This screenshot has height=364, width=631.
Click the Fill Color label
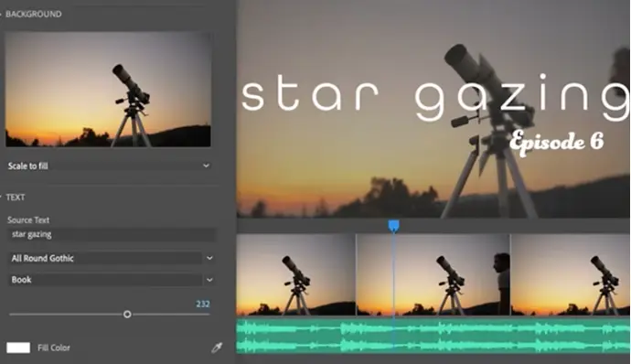coord(54,348)
